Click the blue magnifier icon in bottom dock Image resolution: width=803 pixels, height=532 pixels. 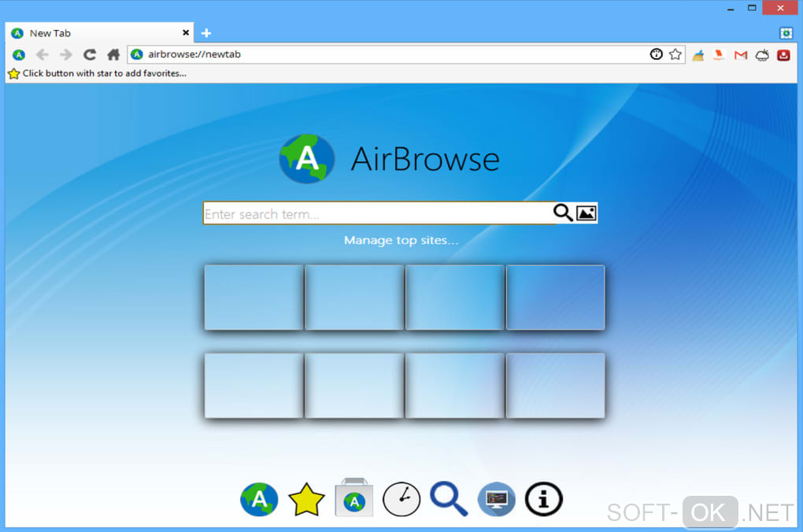pos(449,499)
